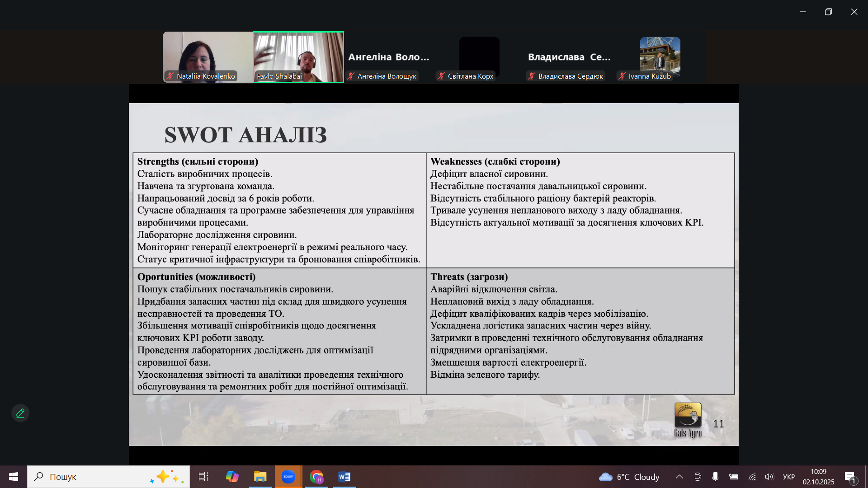
Task: Open Microsoft Word from the taskbar
Action: tap(344, 477)
